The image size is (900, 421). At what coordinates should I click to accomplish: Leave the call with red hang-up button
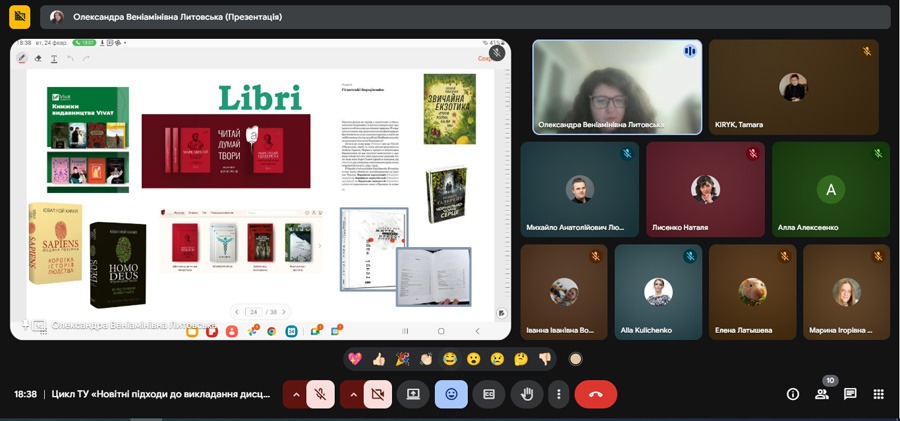(x=596, y=394)
